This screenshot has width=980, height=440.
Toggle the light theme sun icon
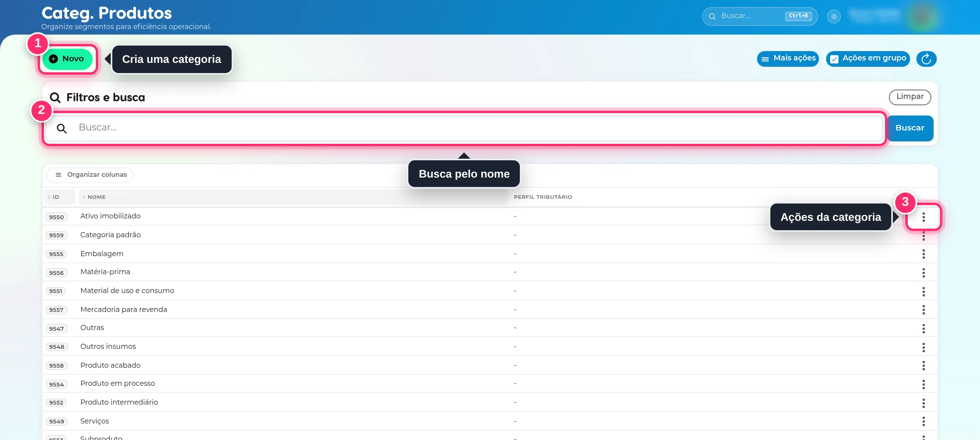834,16
